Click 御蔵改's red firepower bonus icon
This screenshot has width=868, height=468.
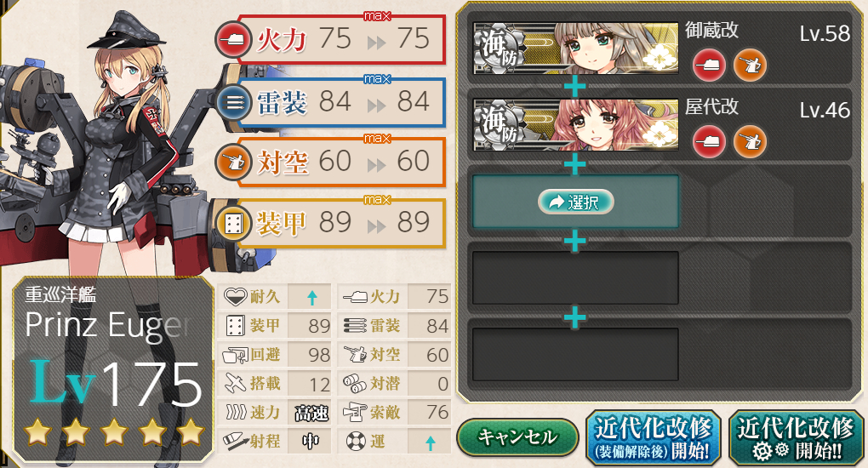(x=709, y=66)
